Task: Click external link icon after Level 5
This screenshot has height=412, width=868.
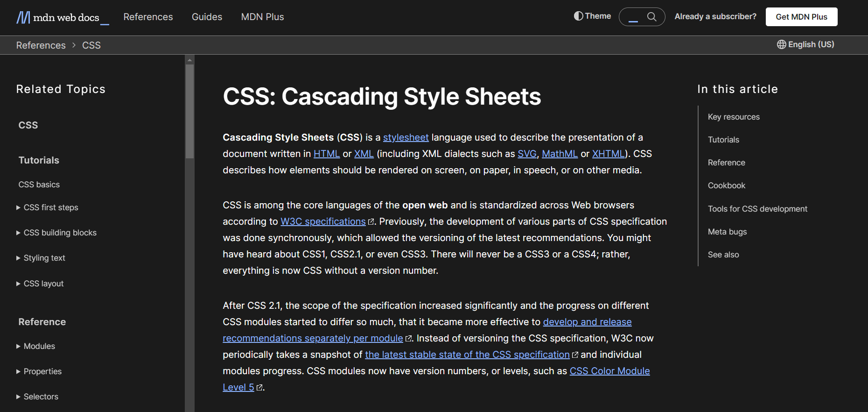Action: coord(259,388)
